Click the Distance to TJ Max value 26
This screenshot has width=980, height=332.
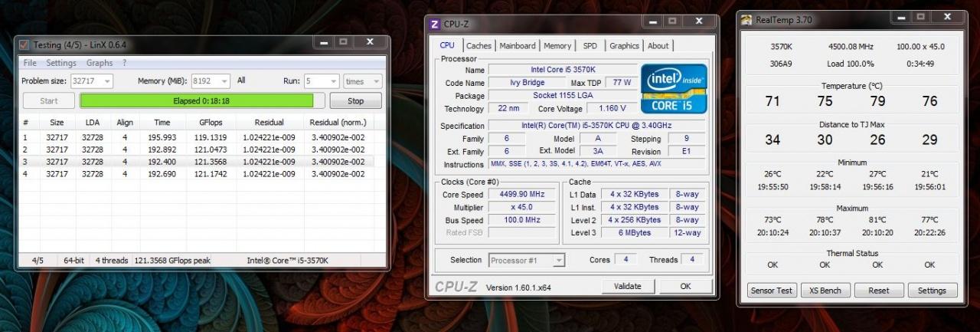click(x=877, y=140)
